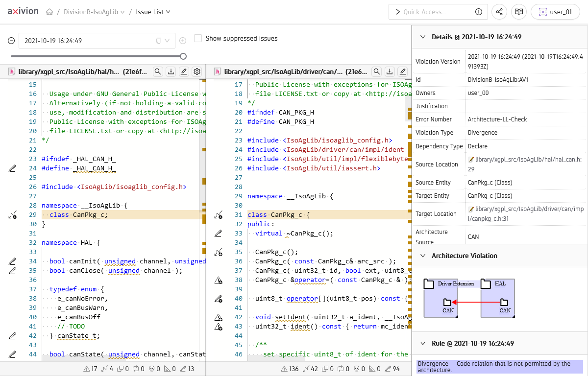Image resolution: width=588 pixels, height=376 pixels.
Task: Add a version with the plus circle icon
Action: (x=183, y=41)
